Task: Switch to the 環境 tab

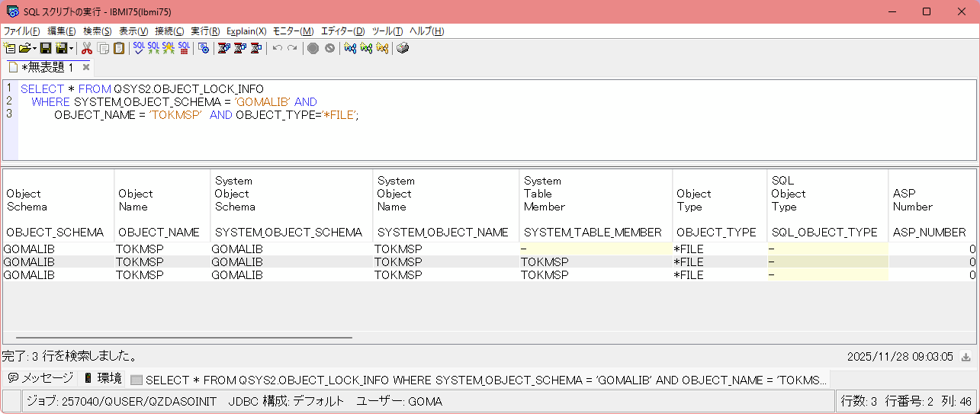Action: [x=101, y=378]
